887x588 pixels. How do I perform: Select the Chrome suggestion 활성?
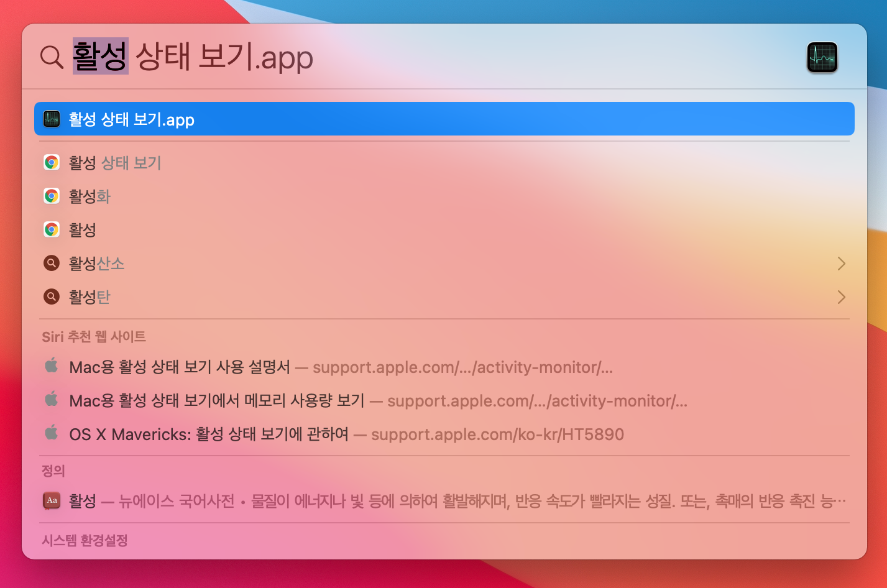pyautogui.click(x=444, y=230)
